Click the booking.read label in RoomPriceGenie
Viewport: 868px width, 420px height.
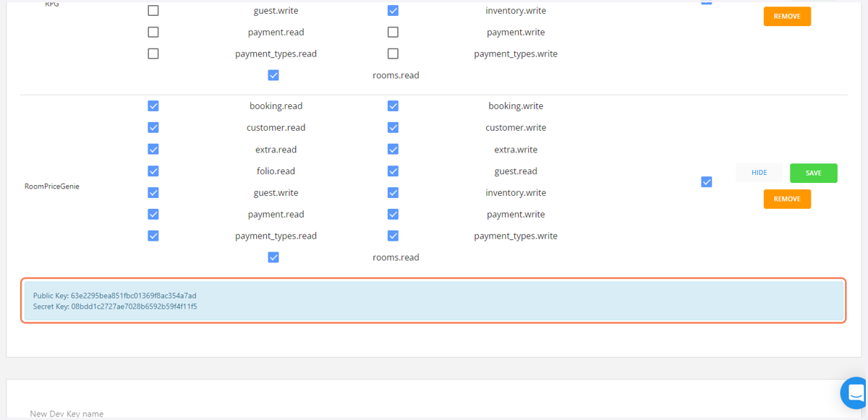pyautogui.click(x=276, y=106)
